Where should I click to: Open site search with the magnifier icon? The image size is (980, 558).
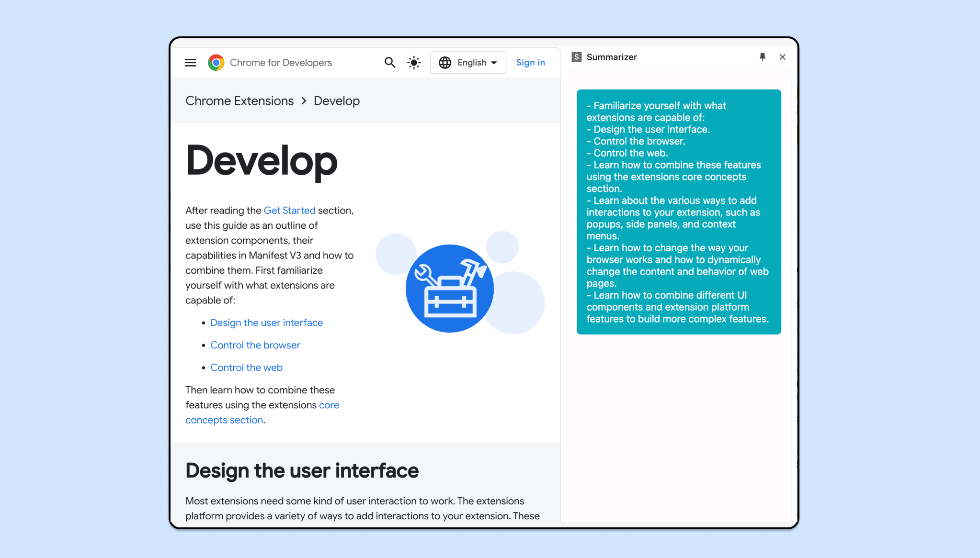coord(389,62)
